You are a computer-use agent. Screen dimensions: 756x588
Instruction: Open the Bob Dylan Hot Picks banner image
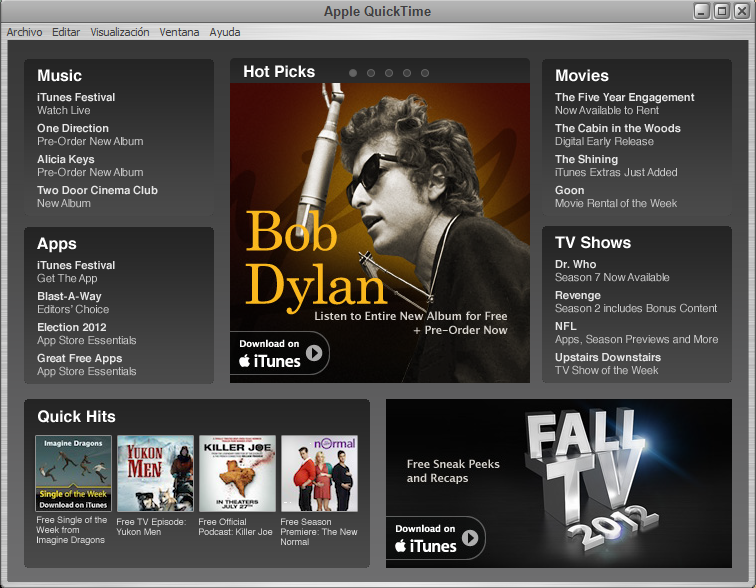(380, 233)
